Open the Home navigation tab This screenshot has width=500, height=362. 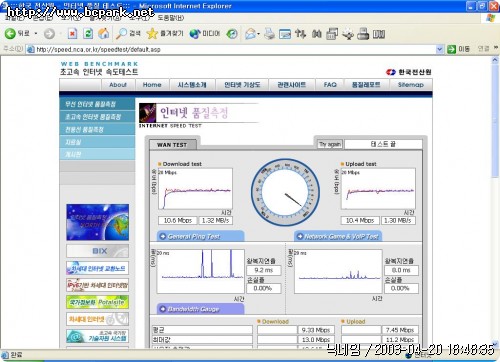click(x=152, y=85)
